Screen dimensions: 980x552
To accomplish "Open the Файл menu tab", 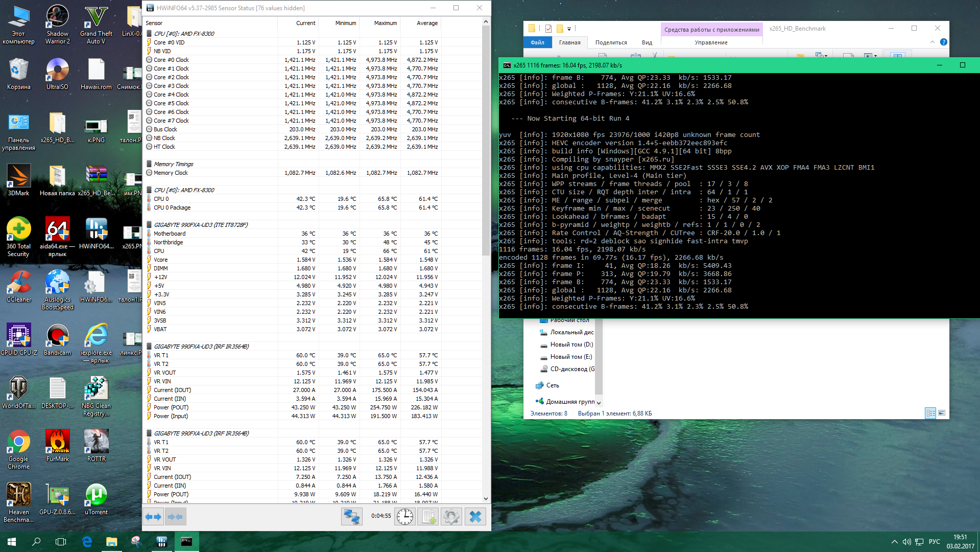I will [x=537, y=42].
